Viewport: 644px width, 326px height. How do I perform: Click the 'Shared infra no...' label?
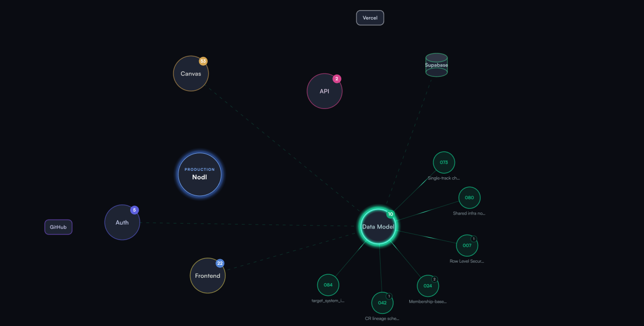470,213
